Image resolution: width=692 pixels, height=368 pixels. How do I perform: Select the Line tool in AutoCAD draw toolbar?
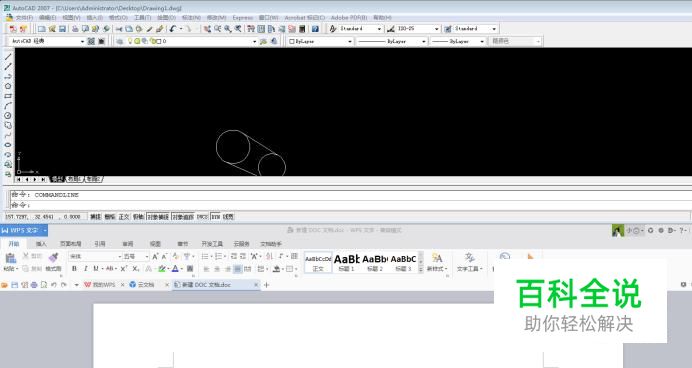(x=8, y=57)
